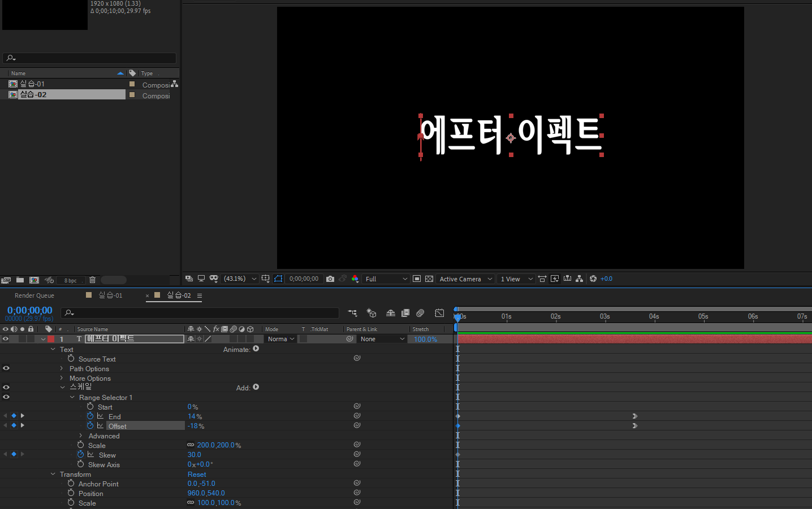Click the Reset Exposure icon

(x=593, y=279)
